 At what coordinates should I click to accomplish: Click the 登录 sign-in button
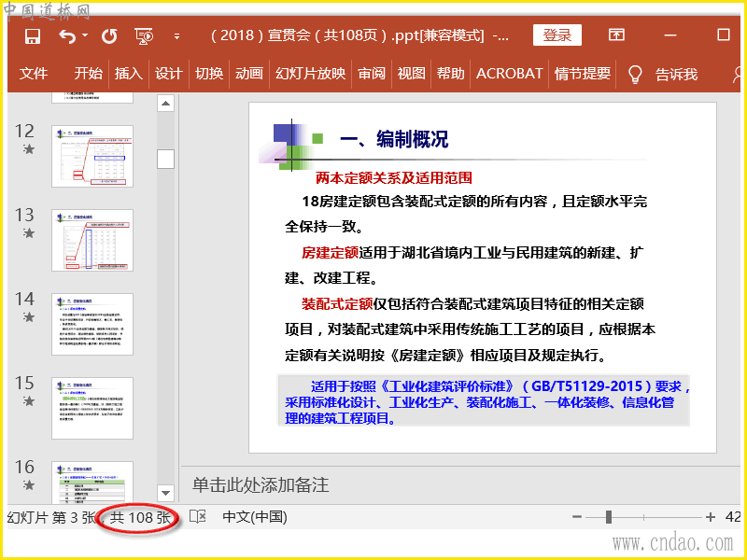557,35
